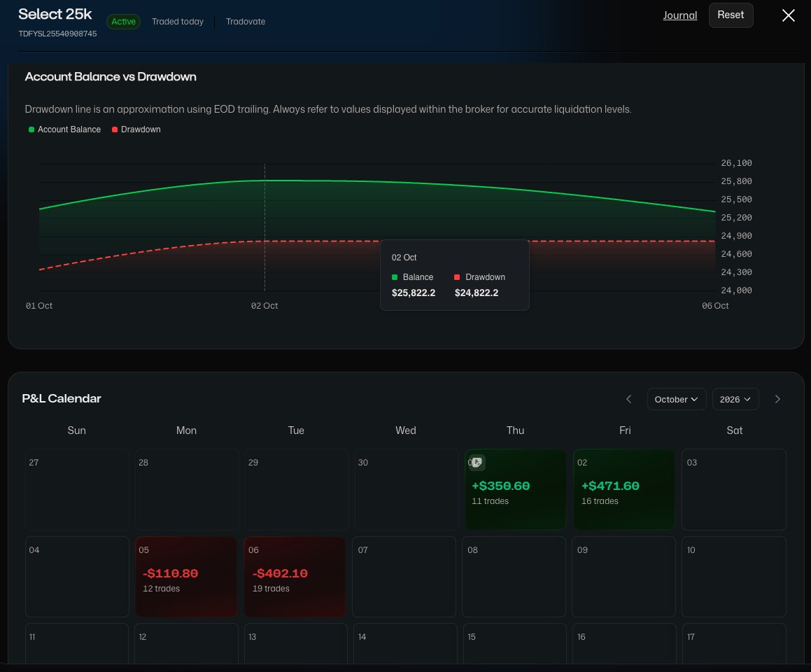Click the 19 trades text
The height and width of the screenshot is (672, 811).
tap(271, 588)
